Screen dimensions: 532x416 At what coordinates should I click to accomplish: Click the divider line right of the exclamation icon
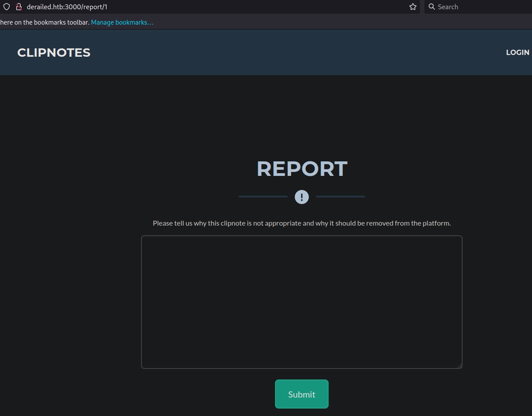(x=340, y=197)
